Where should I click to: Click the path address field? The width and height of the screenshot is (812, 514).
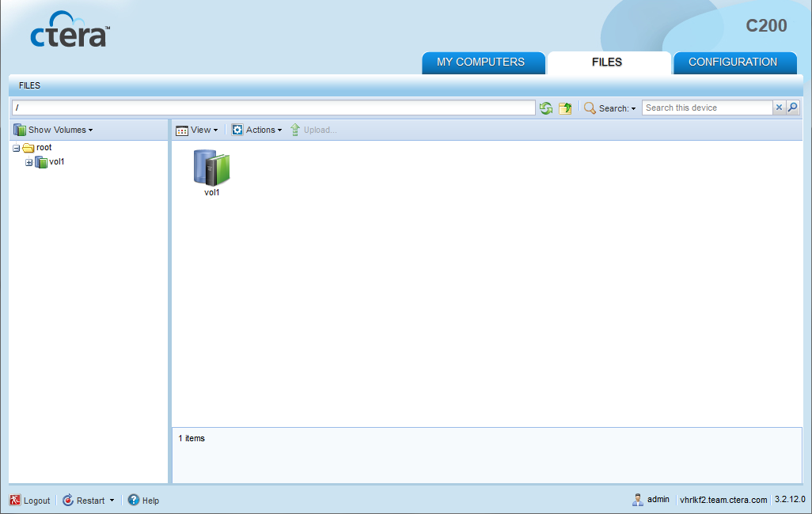point(273,107)
